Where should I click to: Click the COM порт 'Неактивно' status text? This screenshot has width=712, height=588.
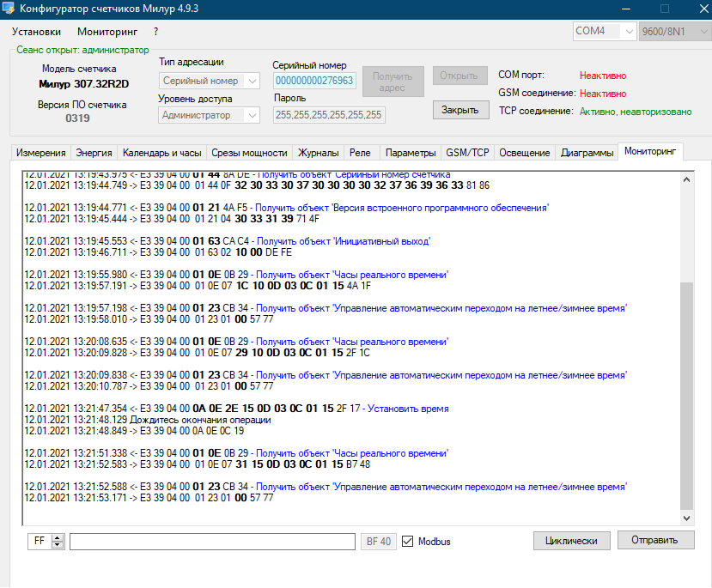603,76
